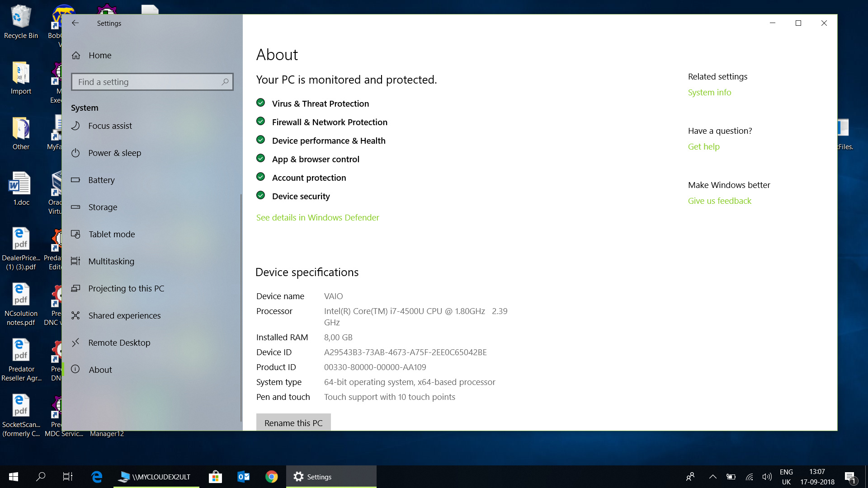Click App & browser control status

point(316,159)
